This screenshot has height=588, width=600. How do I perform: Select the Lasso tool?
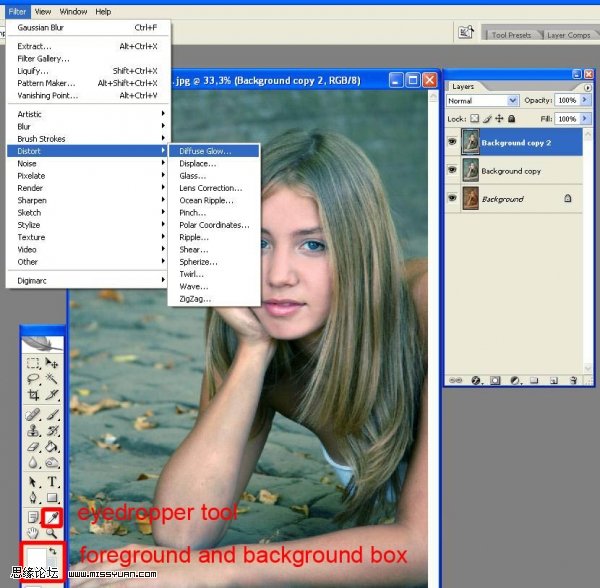pyautogui.click(x=33, y=379)
